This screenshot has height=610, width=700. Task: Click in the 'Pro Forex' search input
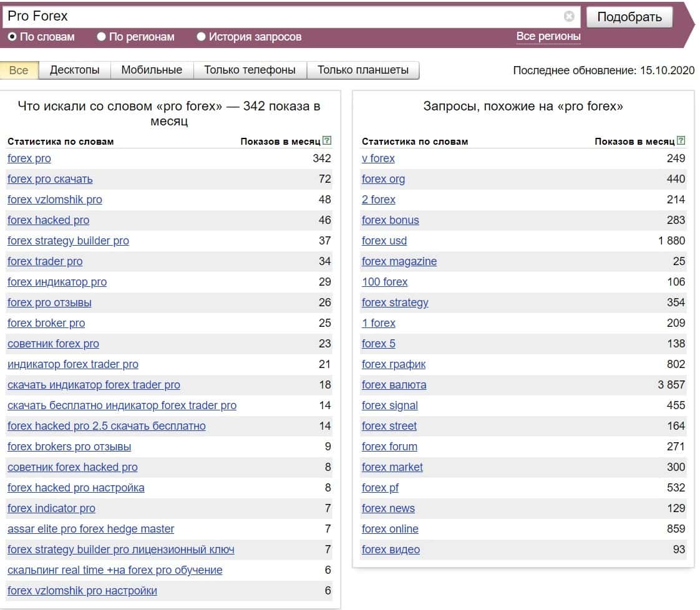coord(281,17)
